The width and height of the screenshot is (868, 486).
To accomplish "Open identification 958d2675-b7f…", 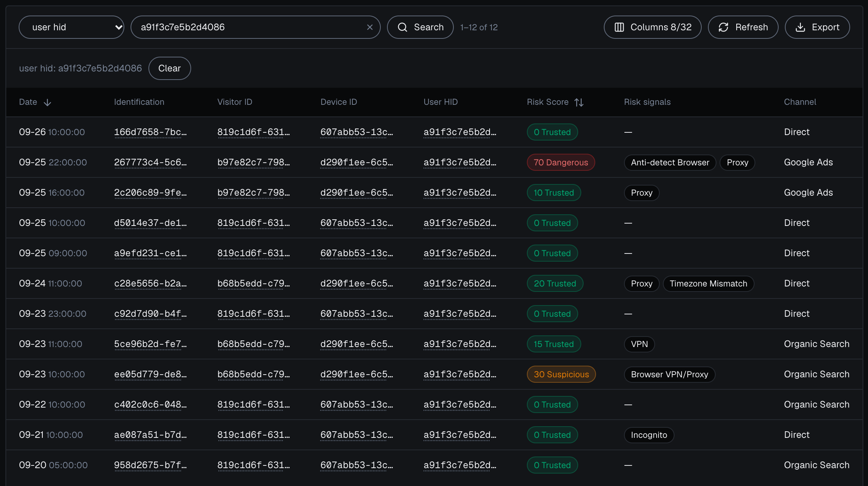I will pyautogui.click(x=150, y=465).
